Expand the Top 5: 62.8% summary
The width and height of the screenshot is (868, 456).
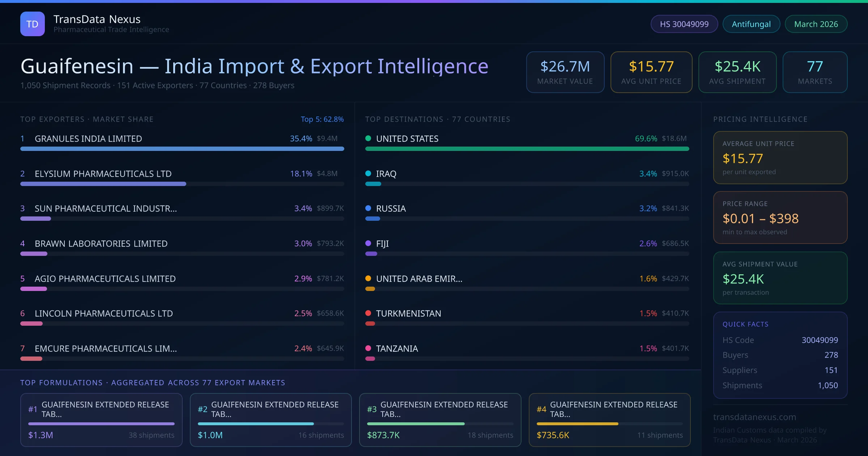pos(322,119)
